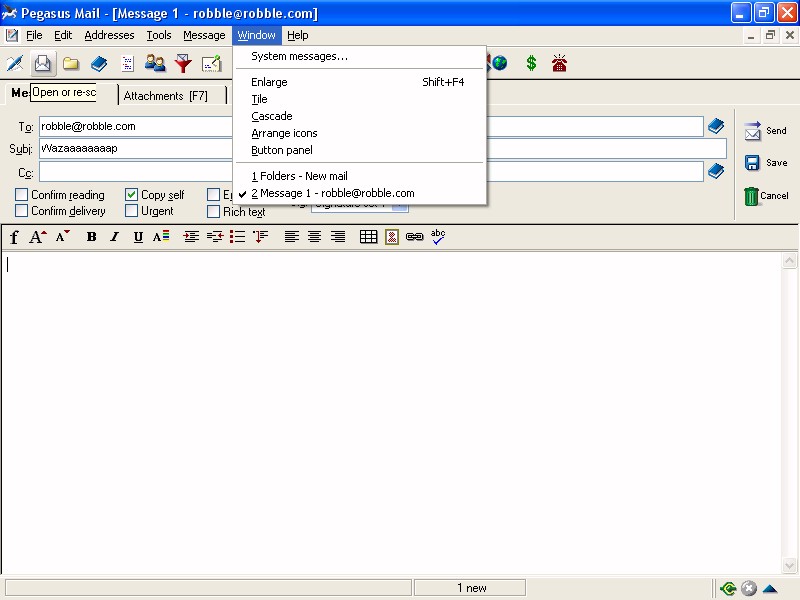800x600 pixels.
Task: Select Arrange icons menu entry
Action: point(359,133)
